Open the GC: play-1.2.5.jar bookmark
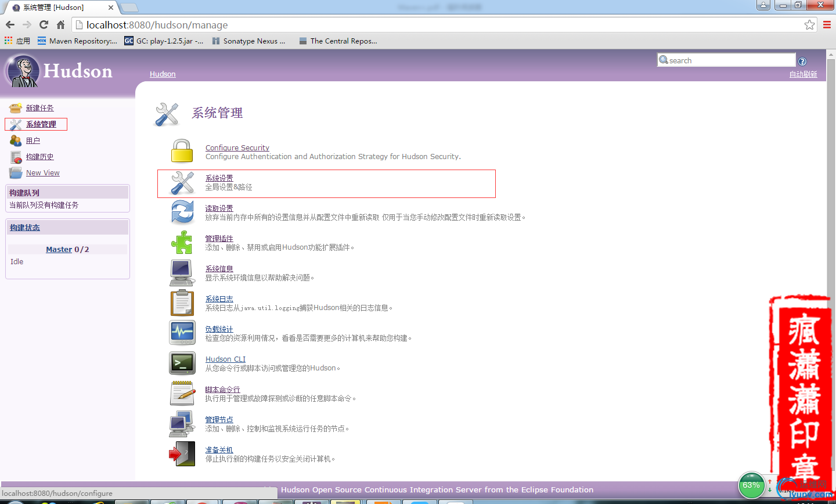 click(x=164, y=41)
